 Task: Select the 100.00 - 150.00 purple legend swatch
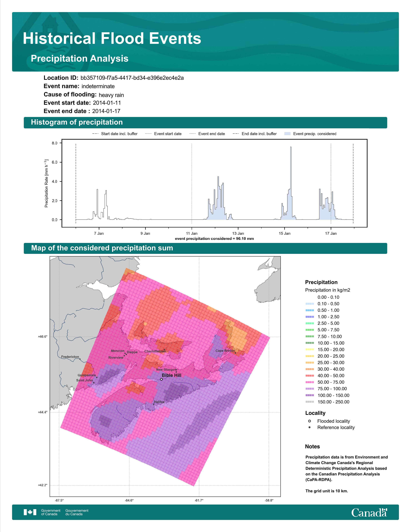(x=310, y=395)
